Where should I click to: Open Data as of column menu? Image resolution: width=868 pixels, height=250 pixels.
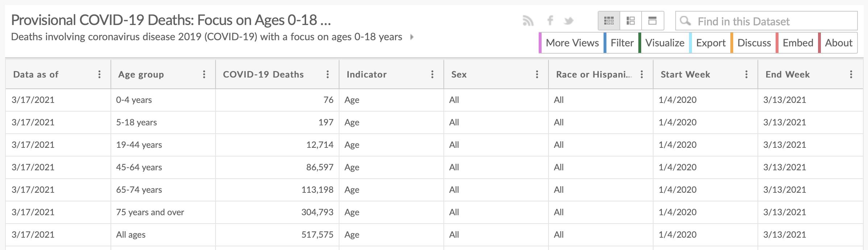tap(99, 74)
